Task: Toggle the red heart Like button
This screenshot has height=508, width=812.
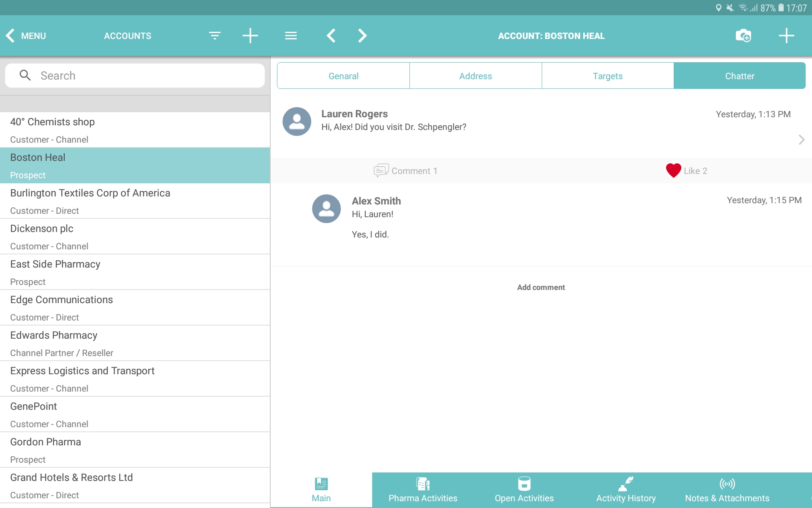Action: pos(673,171)
